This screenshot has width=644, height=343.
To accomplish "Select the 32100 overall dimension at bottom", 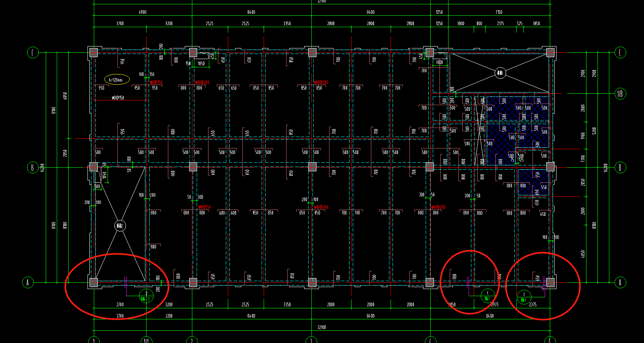I will (322, 327).
